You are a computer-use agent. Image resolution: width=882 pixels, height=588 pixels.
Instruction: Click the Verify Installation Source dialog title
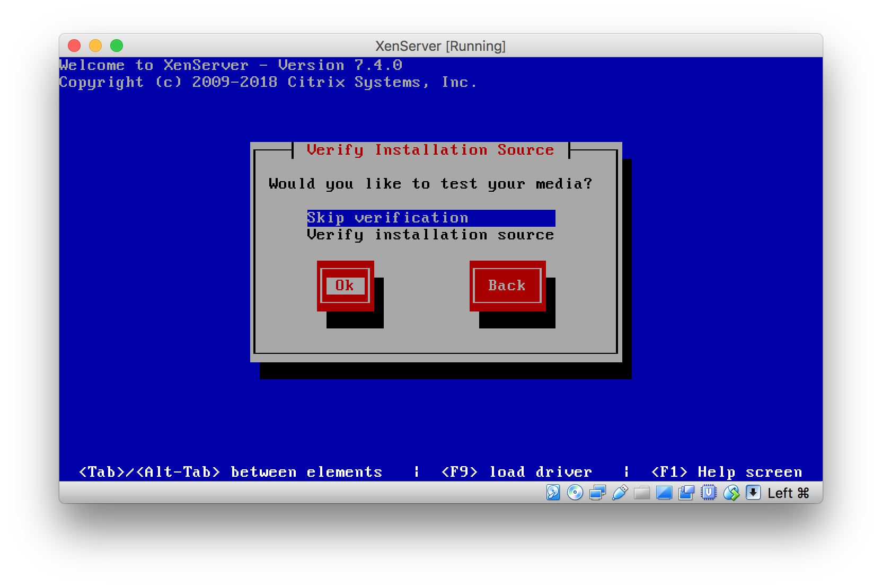point(430,150)
